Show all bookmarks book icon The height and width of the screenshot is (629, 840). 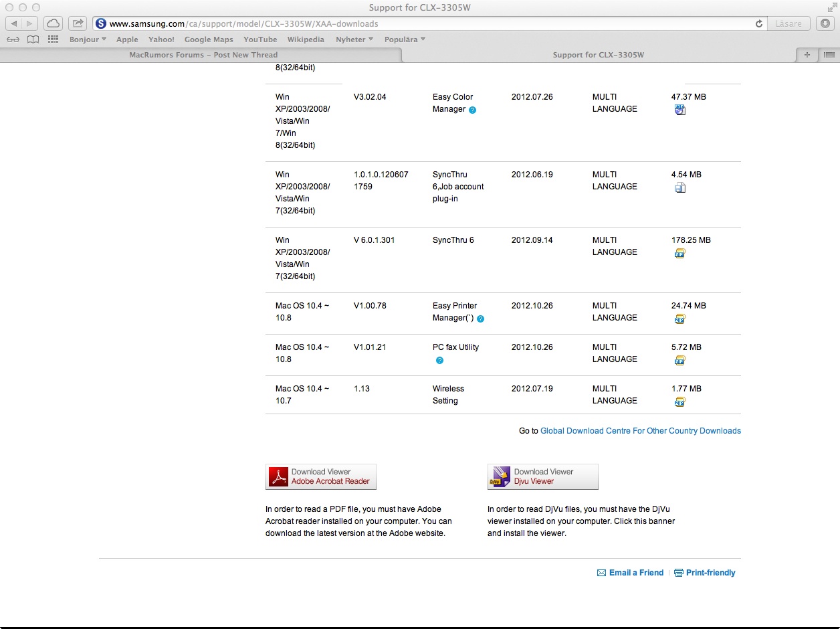(33, 39)
